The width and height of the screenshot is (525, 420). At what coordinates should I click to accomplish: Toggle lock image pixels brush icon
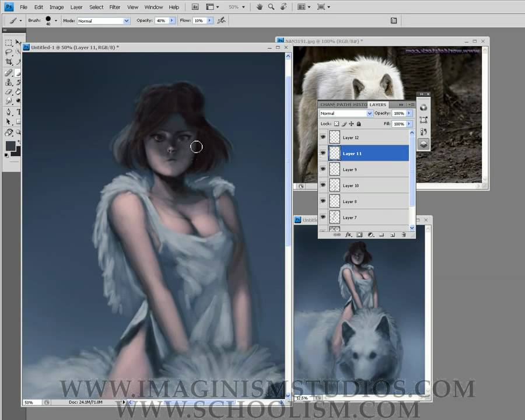pyautogui.click(x=344, y=124)
